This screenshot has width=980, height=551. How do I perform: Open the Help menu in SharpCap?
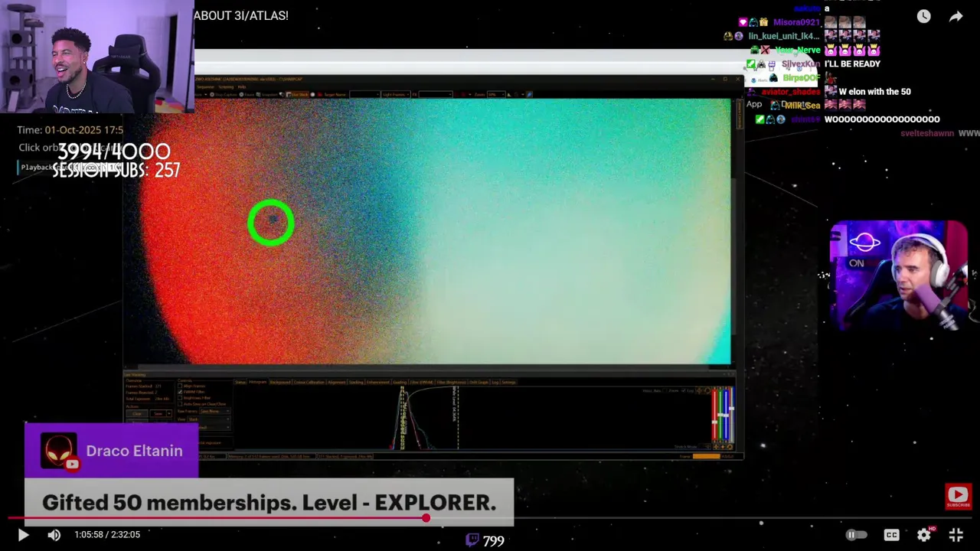click(x=241, y=86)
